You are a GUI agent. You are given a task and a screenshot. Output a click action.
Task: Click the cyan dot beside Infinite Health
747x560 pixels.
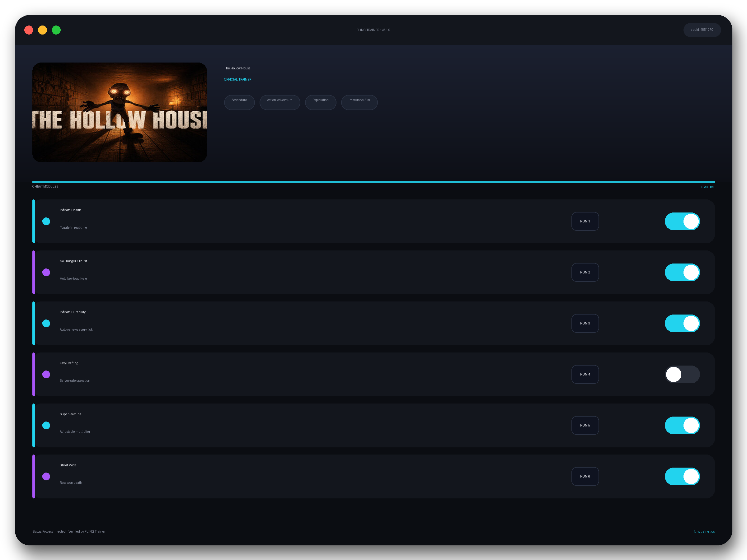click(46, 222)
